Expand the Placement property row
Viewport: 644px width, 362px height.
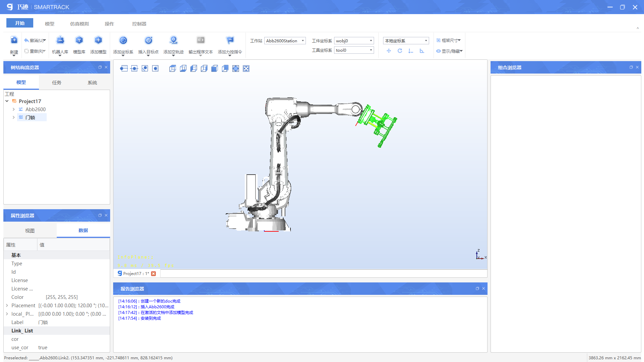(7, 306)
